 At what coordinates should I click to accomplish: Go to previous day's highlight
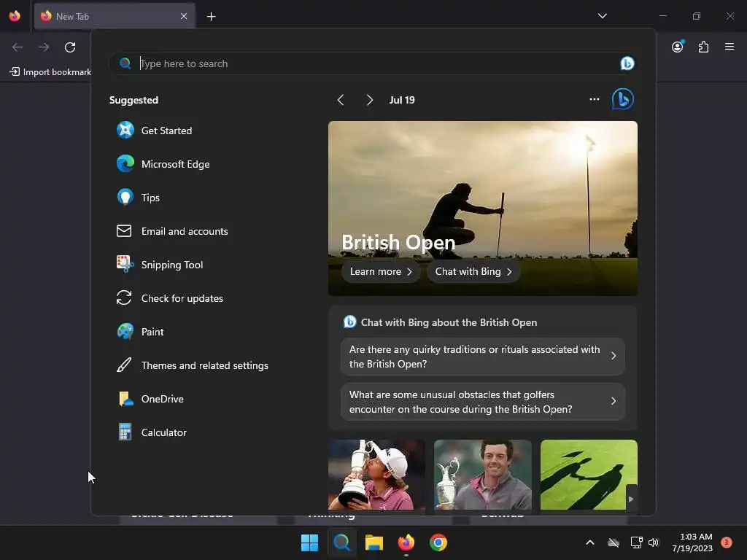[x=340, y=100]
